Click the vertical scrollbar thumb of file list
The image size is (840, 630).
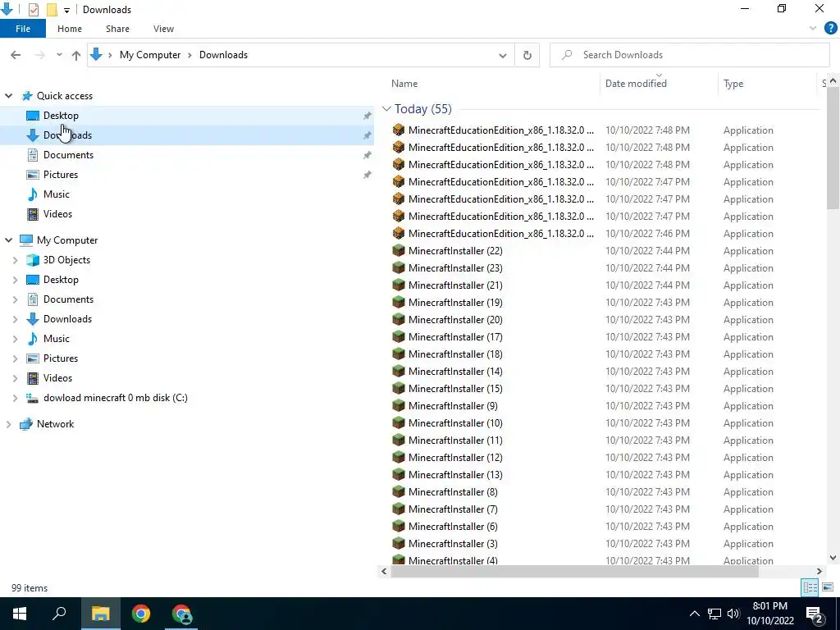833,148
